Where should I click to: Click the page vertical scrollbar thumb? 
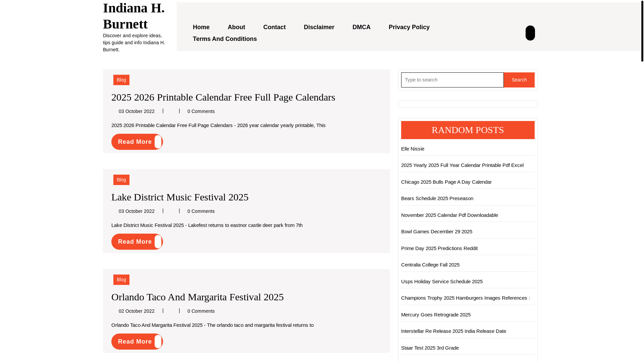[x=642, y=31]
